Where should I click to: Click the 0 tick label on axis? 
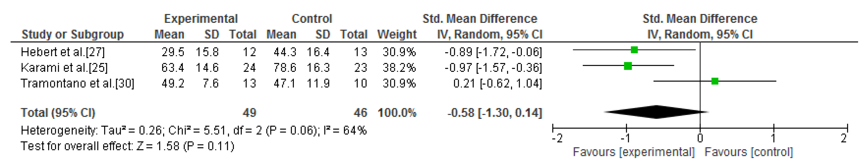pyautogui.click(x=700, y=138)
